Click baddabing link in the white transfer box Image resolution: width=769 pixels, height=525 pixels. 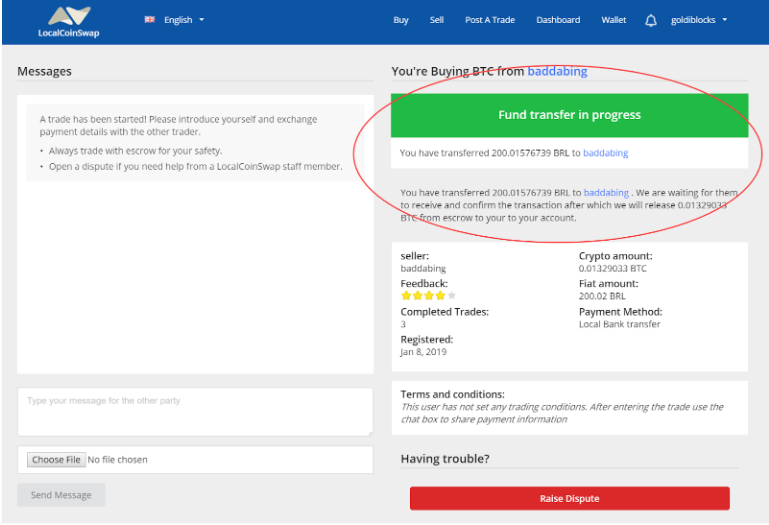[605, 153]
